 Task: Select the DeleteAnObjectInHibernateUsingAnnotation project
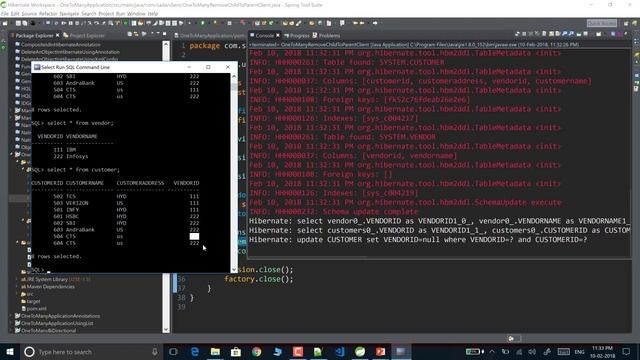point(67,52)
